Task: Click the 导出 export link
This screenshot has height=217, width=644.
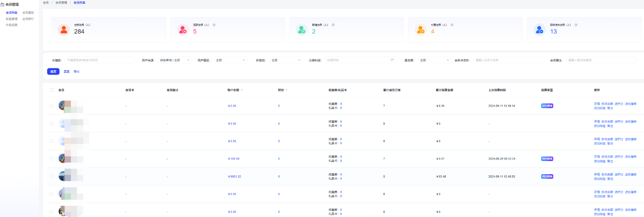Action: [x=77, y=71]
